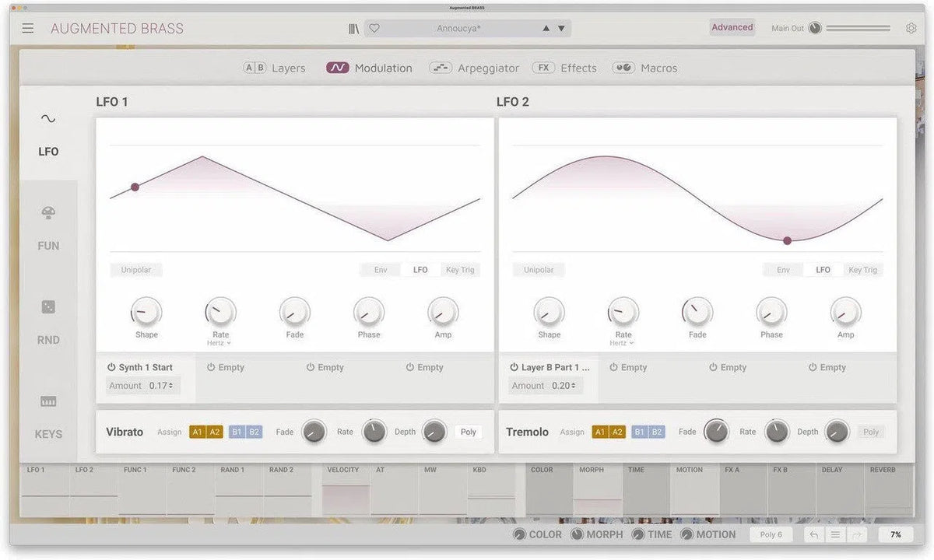Click the Advanced button
The width and height of the screenshot is (934, 560).
731,27
